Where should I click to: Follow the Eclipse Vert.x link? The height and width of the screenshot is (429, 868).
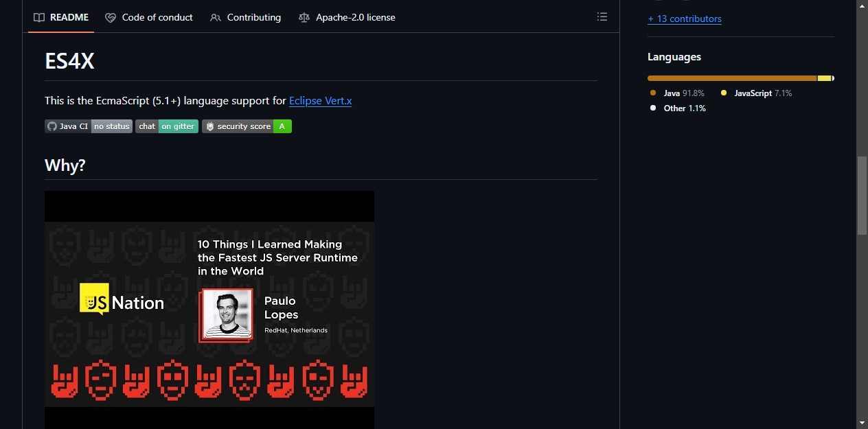click(x=320, y=100)
